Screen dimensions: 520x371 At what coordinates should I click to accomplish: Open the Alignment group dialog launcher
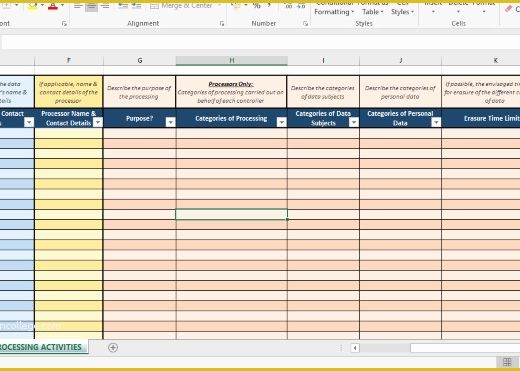tap(222, 23)
